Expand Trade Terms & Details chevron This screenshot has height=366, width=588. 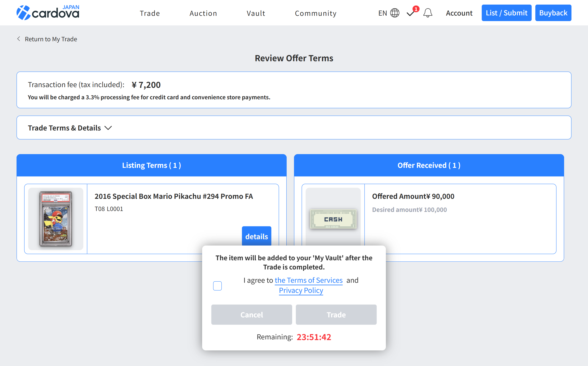108,128
